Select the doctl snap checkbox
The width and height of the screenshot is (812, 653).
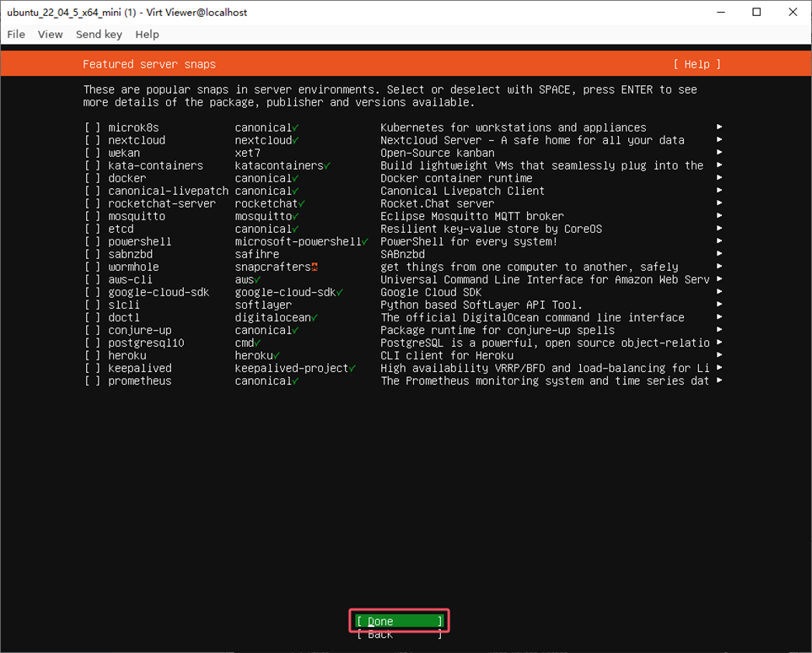92,318
